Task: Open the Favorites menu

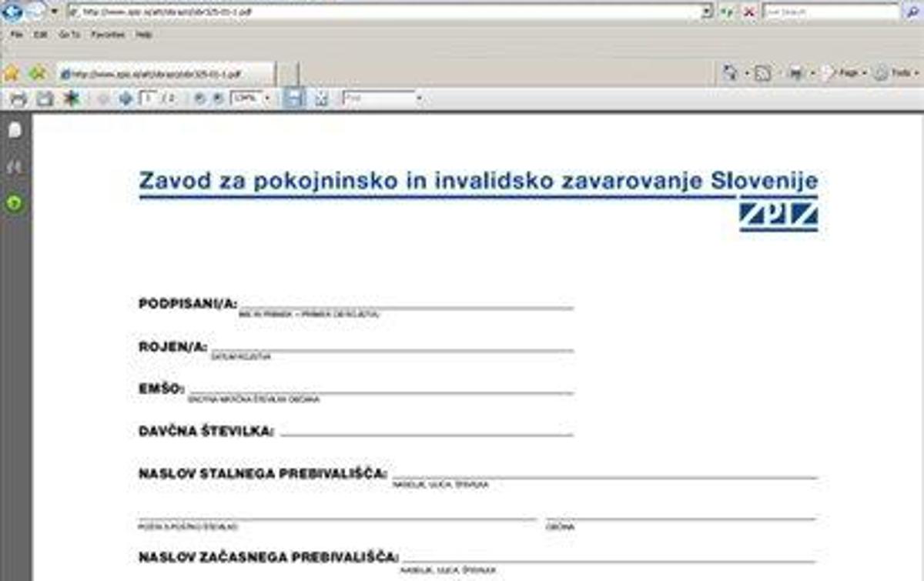Action: [x=108, y=35]
